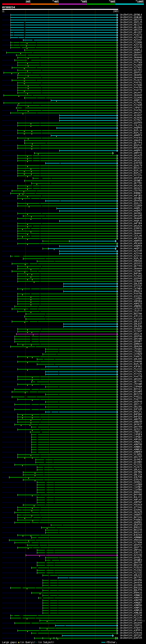
Task: Select hit label UniRef100_P27517
Action: click(x=131, y=120)
